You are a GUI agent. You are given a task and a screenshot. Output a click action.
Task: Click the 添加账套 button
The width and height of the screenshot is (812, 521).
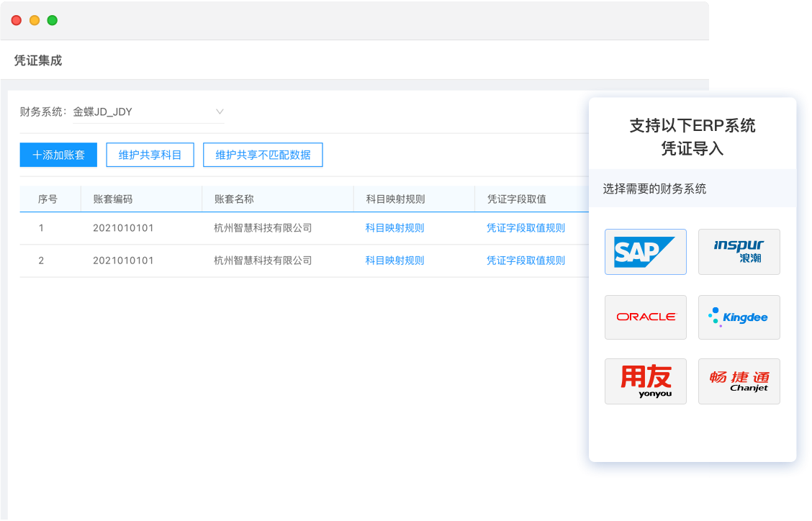point(58,155)
